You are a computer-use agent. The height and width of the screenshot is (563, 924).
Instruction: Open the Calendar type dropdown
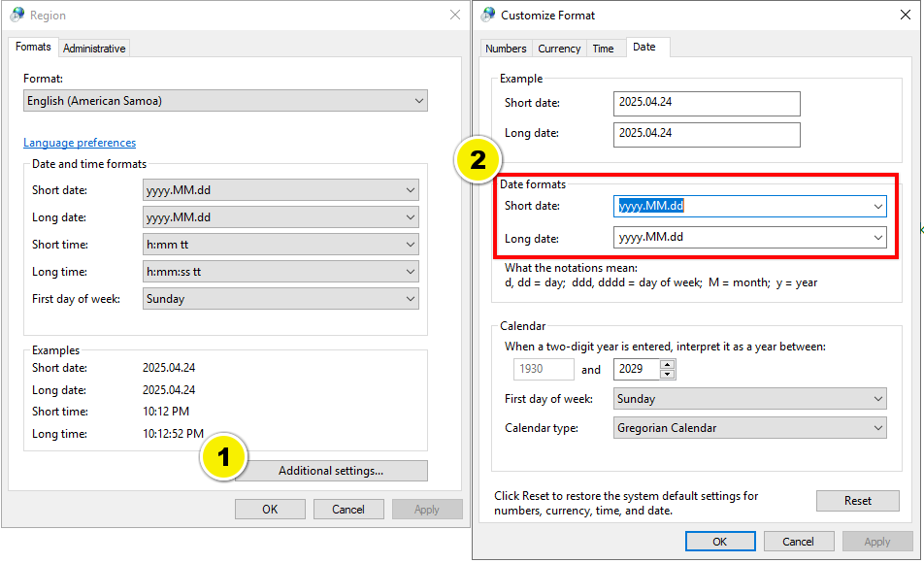click(x=876, y=427)
